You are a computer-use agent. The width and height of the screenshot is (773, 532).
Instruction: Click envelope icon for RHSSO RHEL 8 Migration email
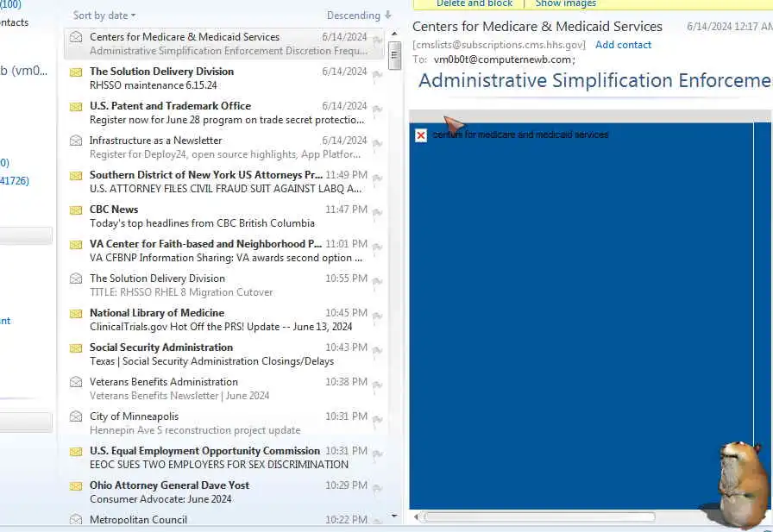point(76,279)
